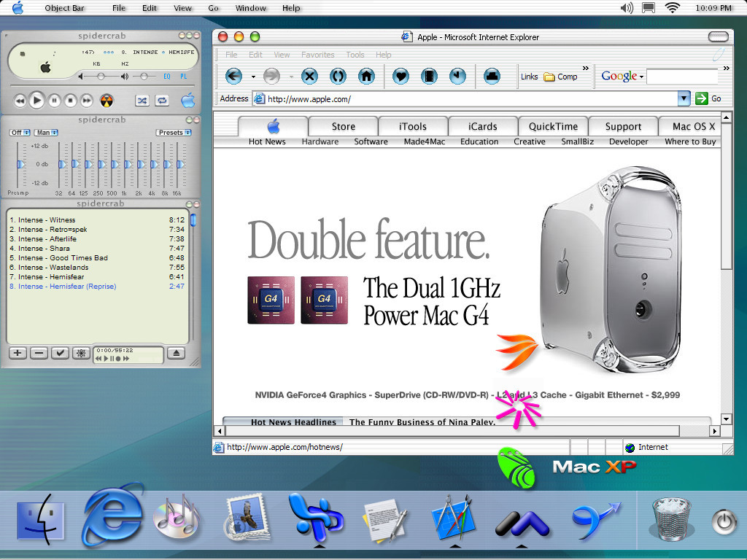Open the music player dock icon
Image resolution: width=747 pixels, height=560 pixels.
click(x=177, y=518)
